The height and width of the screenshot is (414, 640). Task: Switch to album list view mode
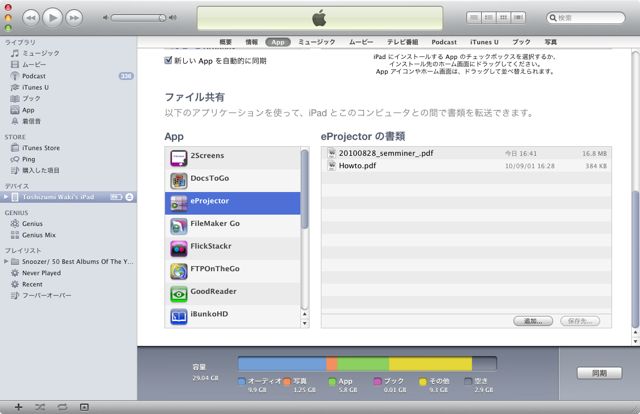pos(489,18)
